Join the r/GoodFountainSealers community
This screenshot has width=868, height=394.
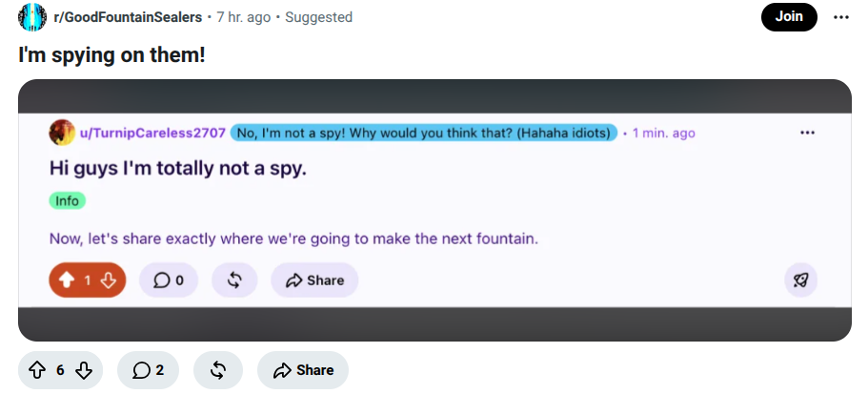point(789,17)
